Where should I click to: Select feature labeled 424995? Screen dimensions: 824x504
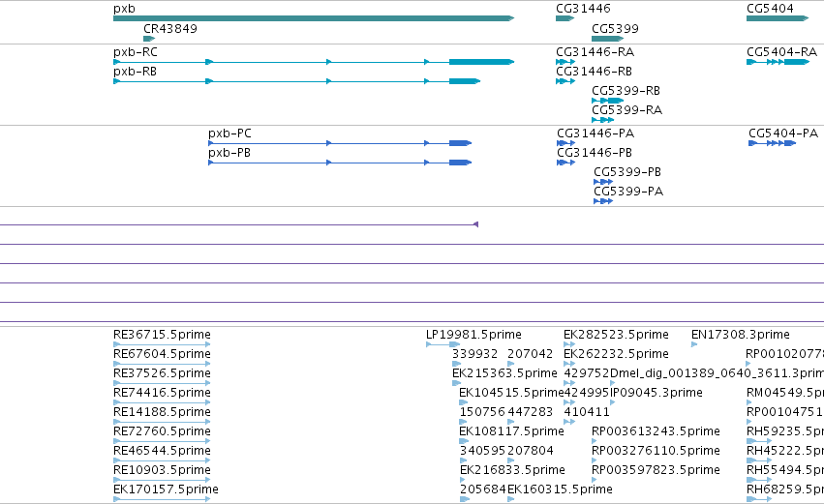[587, 393]
